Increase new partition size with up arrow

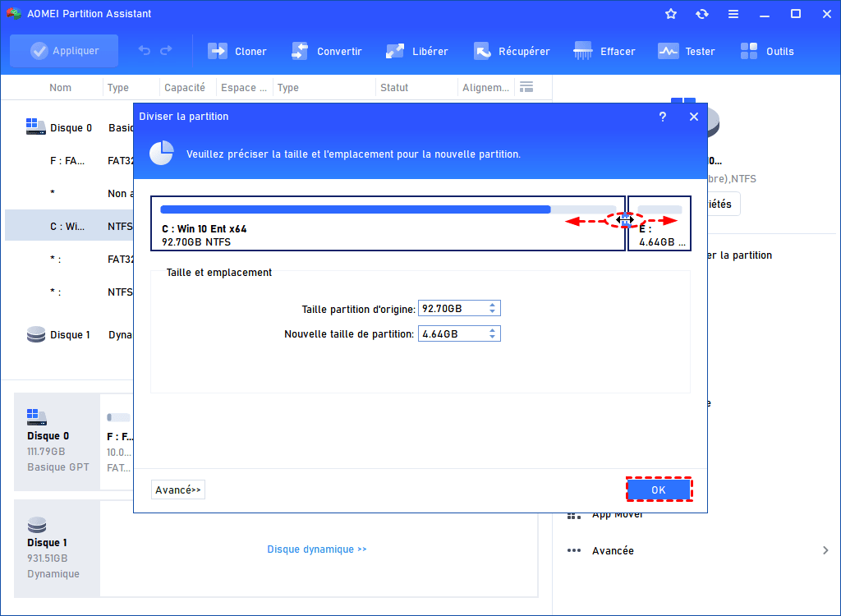(493, 330)
